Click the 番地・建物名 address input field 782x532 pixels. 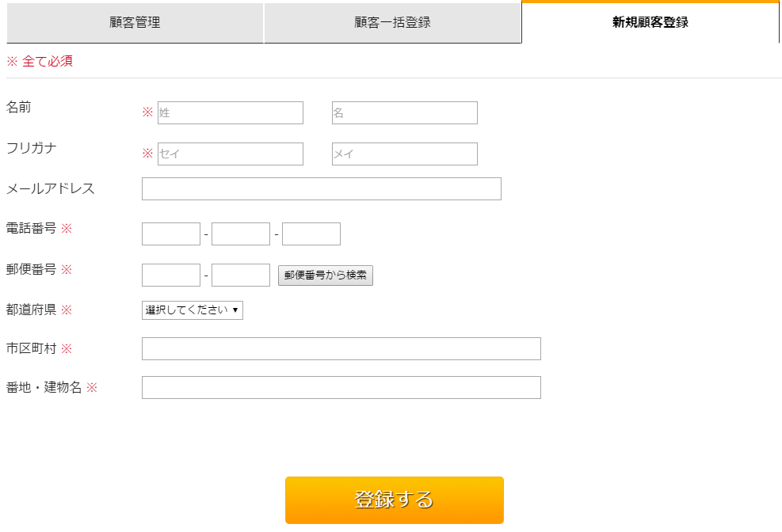[341, 387]
